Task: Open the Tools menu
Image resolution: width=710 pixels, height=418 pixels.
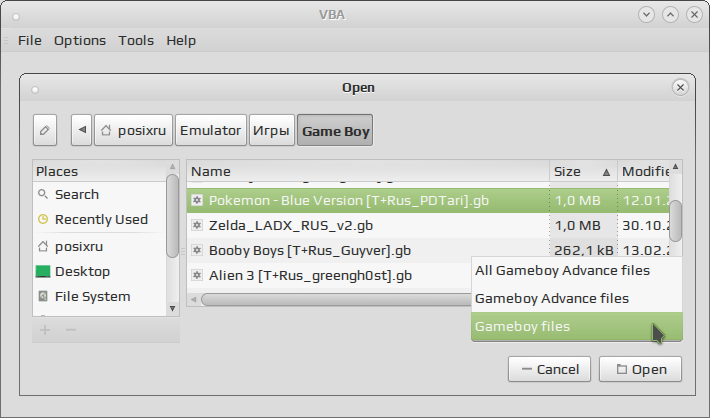Action: pos(136,40)
